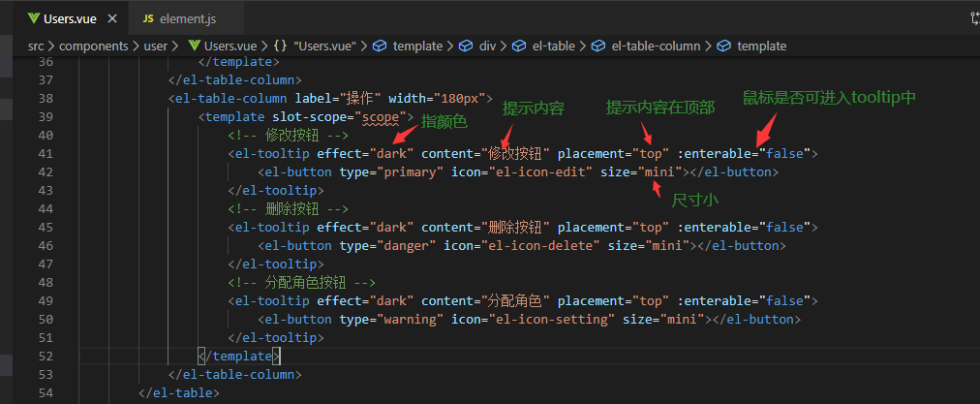The width and height of the screenshot is (980, 404).
Task: Place cursor on closing template tag line 52
Action: (x=239, y=356)
